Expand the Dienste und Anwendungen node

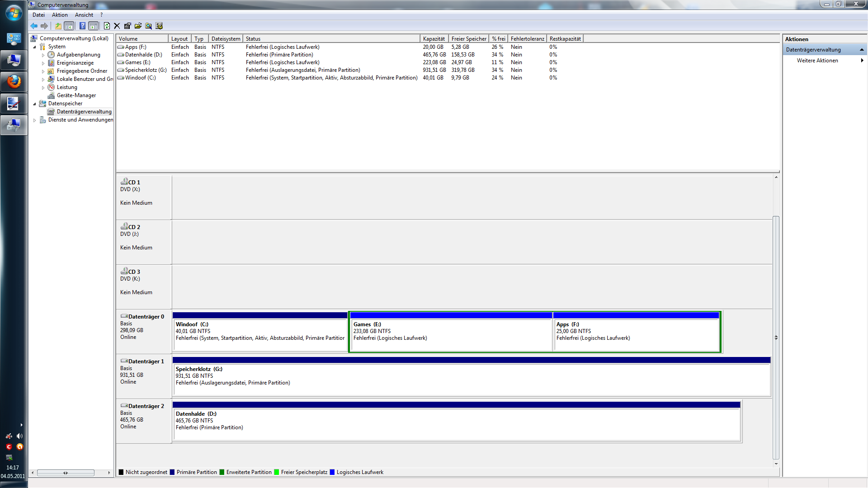(x=34, y=120)
